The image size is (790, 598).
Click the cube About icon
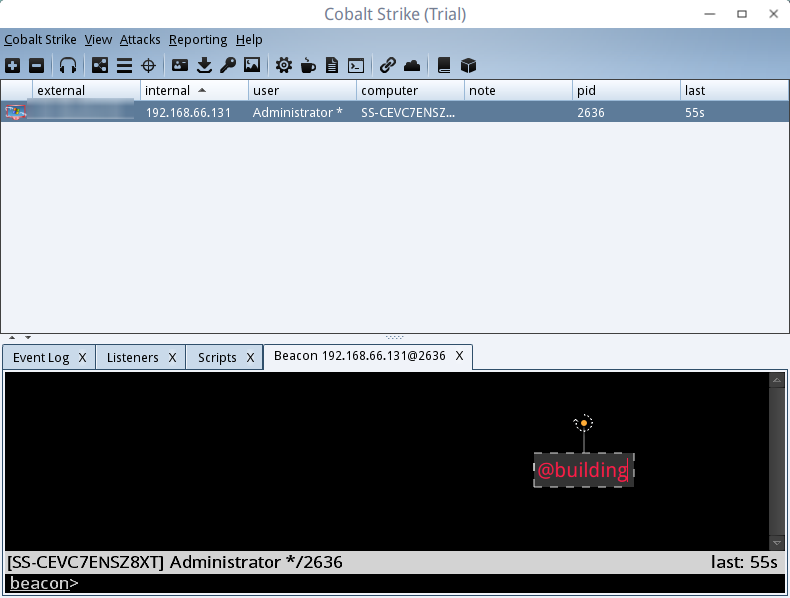[469, 65]
